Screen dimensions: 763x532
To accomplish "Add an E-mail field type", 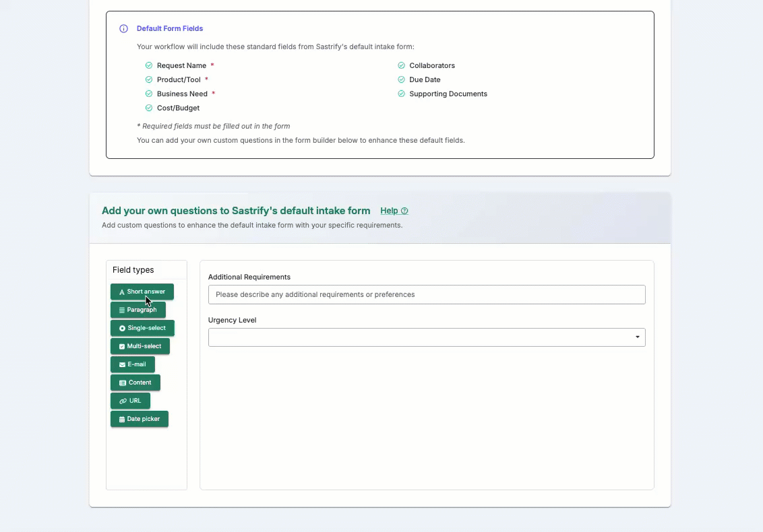I will pos(133,364).
